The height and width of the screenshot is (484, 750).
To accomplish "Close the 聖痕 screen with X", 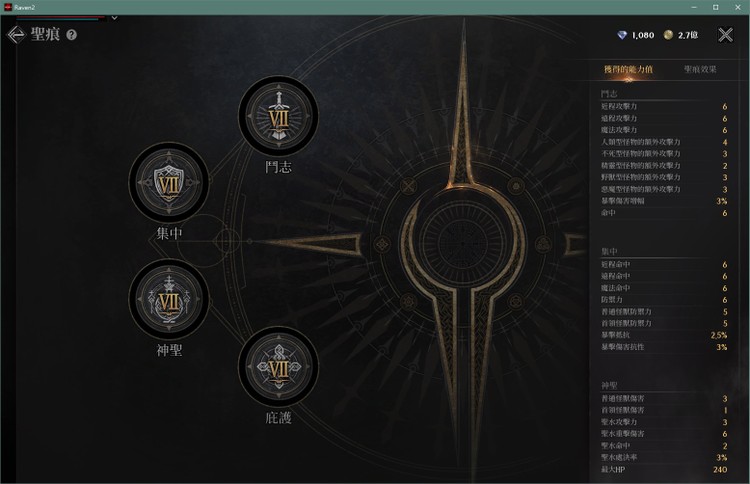I will [x=725, y=34].
